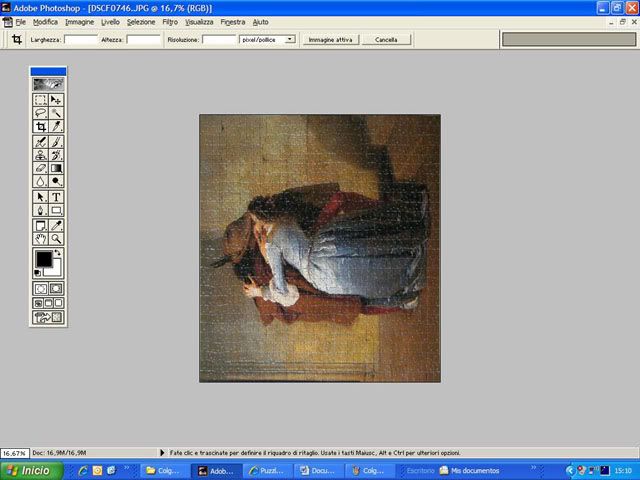Open the Inicio start menu
The image size is (640, 480).
click(32, 471)
